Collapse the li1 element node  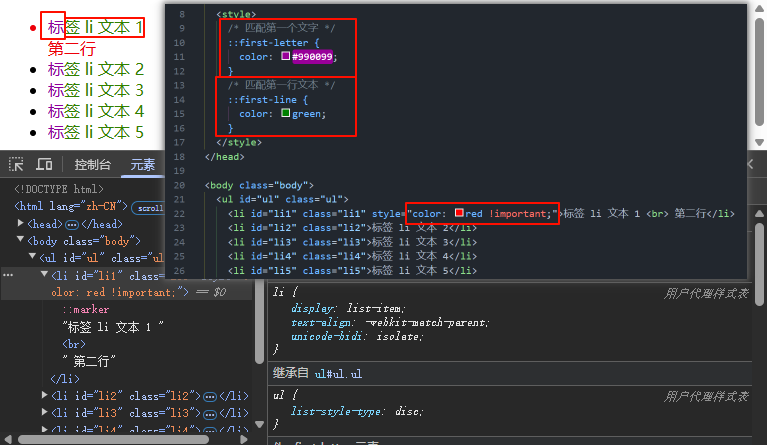pyautogui.click(x=44, y=275)
